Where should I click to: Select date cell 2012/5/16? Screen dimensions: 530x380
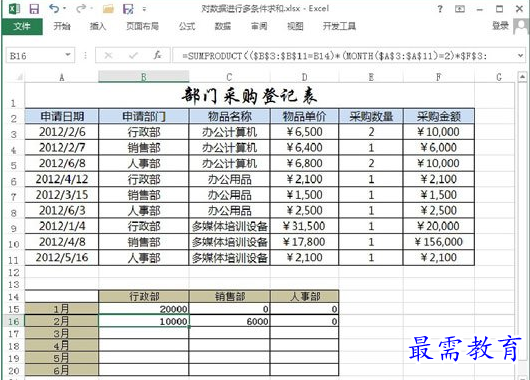point(62,258)
